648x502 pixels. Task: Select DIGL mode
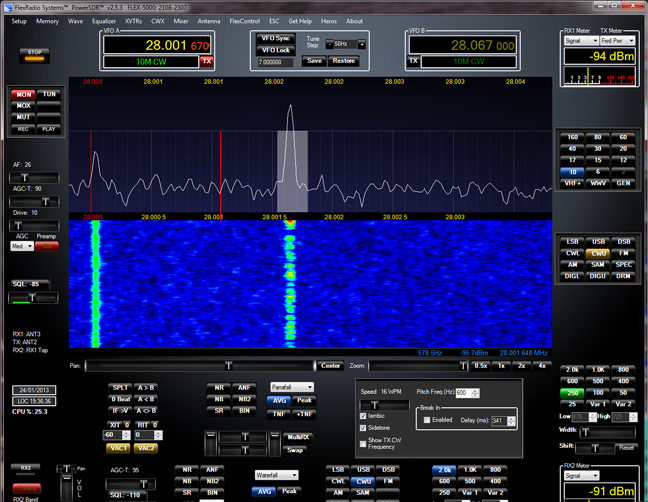(572, 276)
